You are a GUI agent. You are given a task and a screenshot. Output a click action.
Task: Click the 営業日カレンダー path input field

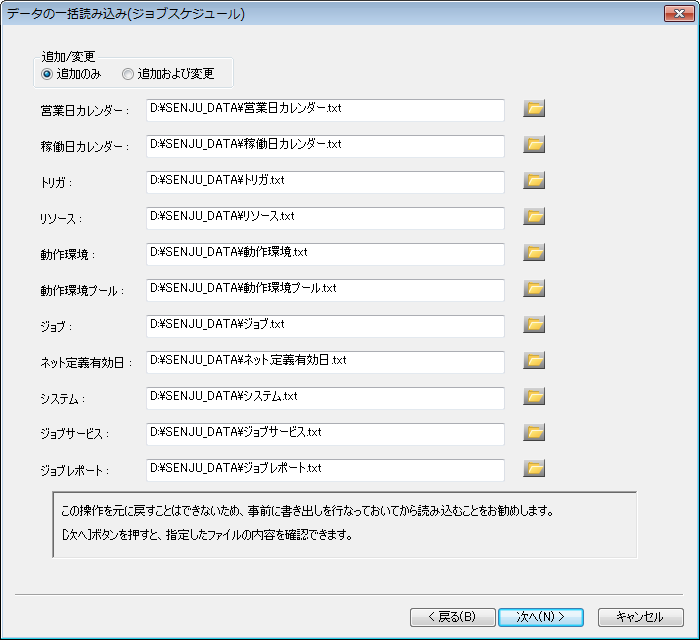pyautogui.click(x=325, y=110)
